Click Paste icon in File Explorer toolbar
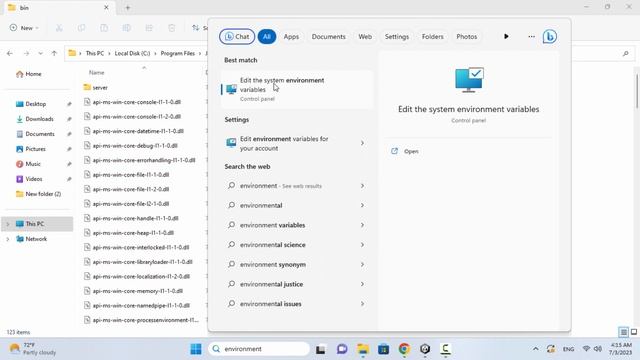Viewport: 640px width, 360px height. [x=104, y=28]
